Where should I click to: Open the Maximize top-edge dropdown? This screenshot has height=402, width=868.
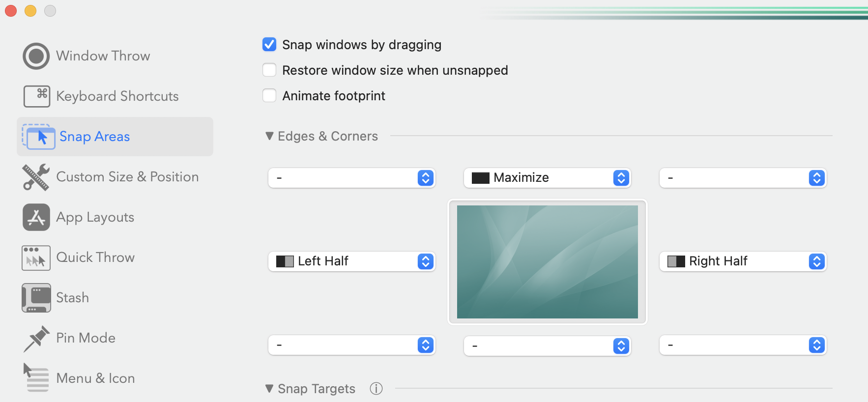pos(547,178)
